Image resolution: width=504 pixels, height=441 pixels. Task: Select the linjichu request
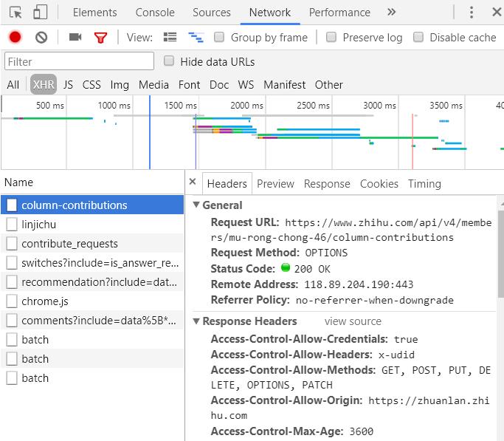tap(92, 225)
